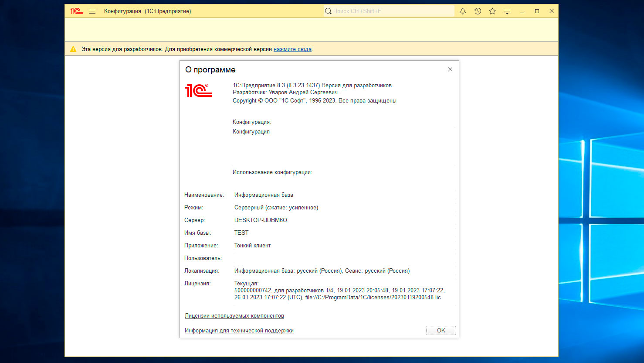Open the service functions menu icon

[507, 11]
